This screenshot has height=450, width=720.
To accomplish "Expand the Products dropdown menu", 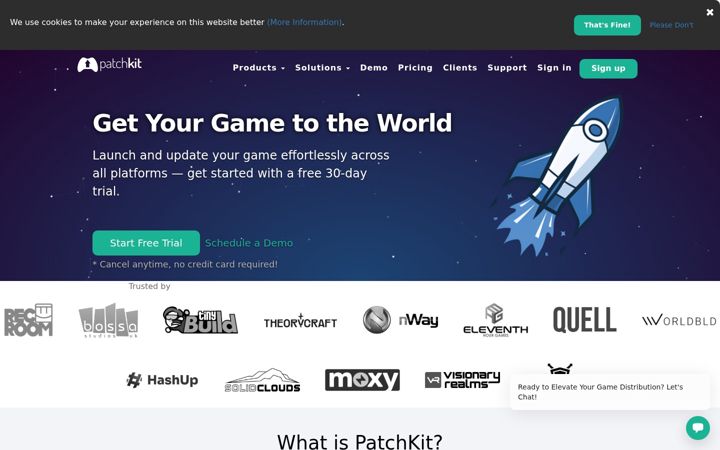I will [x=259, y=68].
